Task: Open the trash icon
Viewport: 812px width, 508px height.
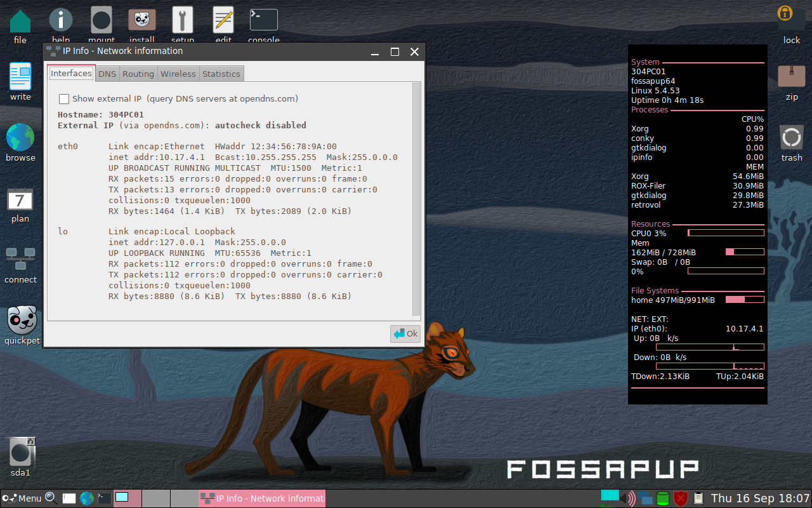Action: [x=791, y=137]
